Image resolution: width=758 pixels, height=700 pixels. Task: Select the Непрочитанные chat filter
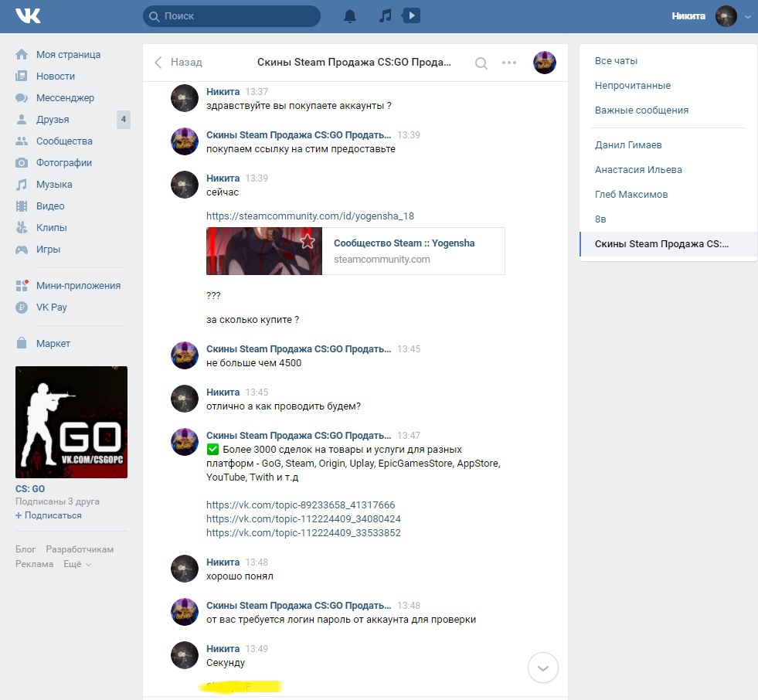click(632, 86)
